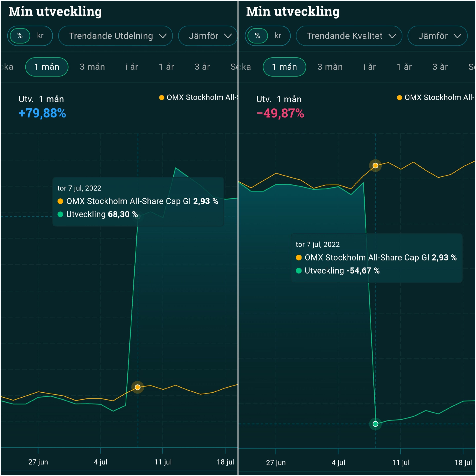
Task: Select 3 mån period on left chart
Action: pyautogui.click(x=92, y=67)
